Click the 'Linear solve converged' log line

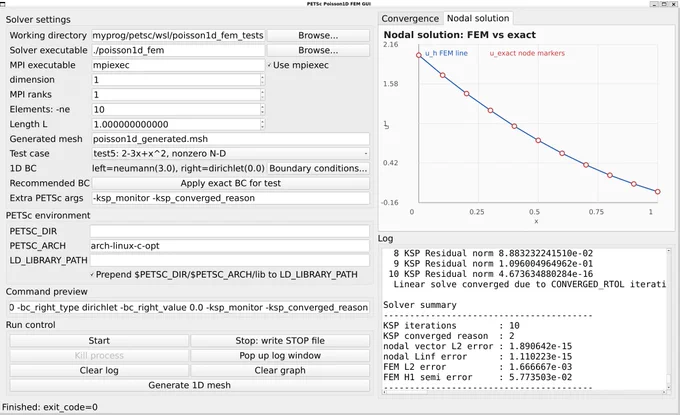pos(529,284)
